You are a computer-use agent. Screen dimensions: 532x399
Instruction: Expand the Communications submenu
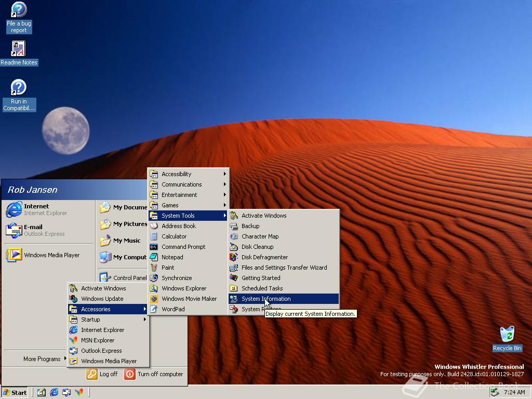pos(188,184)
